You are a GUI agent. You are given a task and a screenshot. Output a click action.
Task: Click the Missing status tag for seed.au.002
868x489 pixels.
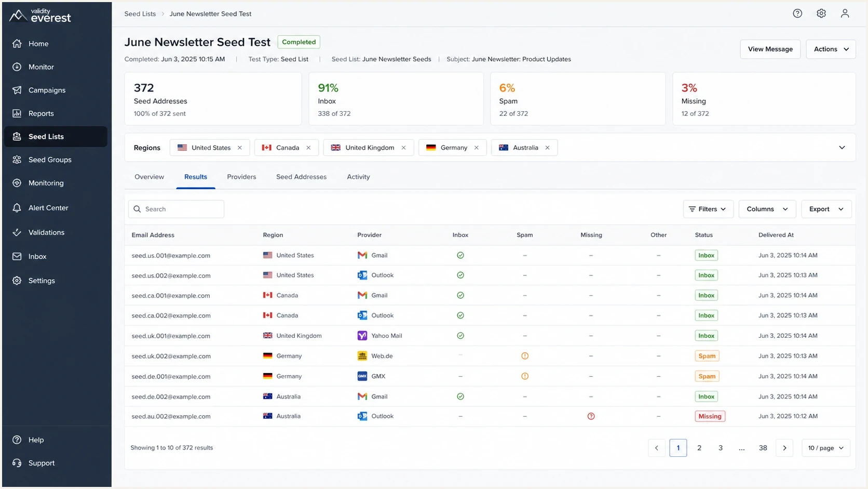pos(710,416)
